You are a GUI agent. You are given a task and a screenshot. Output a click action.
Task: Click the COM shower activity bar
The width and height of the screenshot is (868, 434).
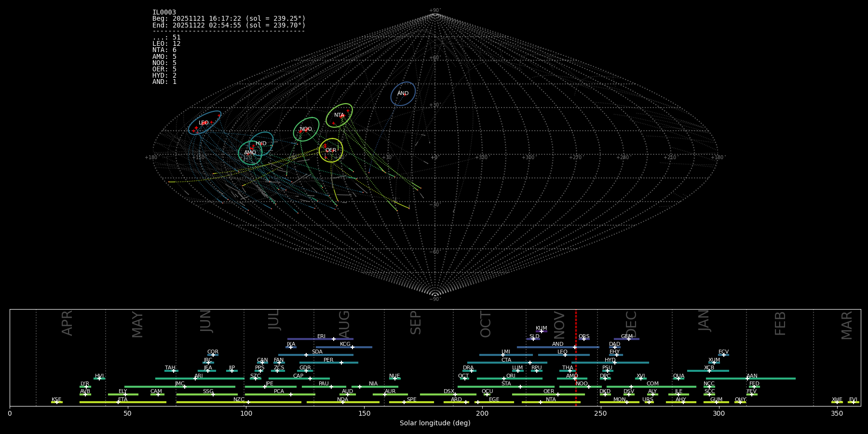click(x=652, y=386)
